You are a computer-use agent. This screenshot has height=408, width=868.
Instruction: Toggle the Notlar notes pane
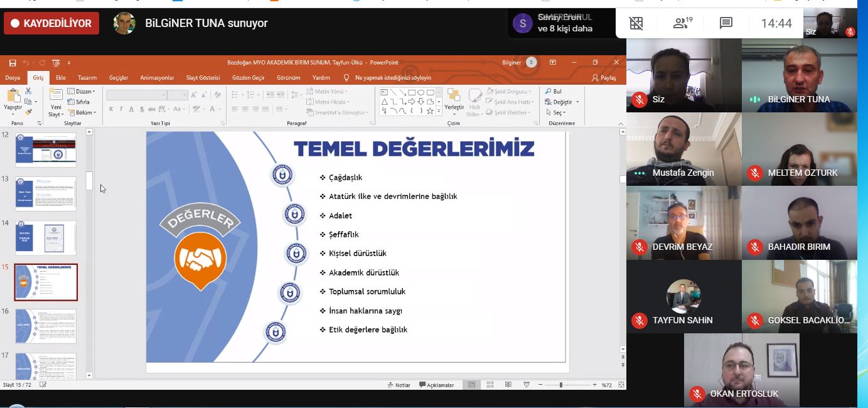tap(399, 385)
